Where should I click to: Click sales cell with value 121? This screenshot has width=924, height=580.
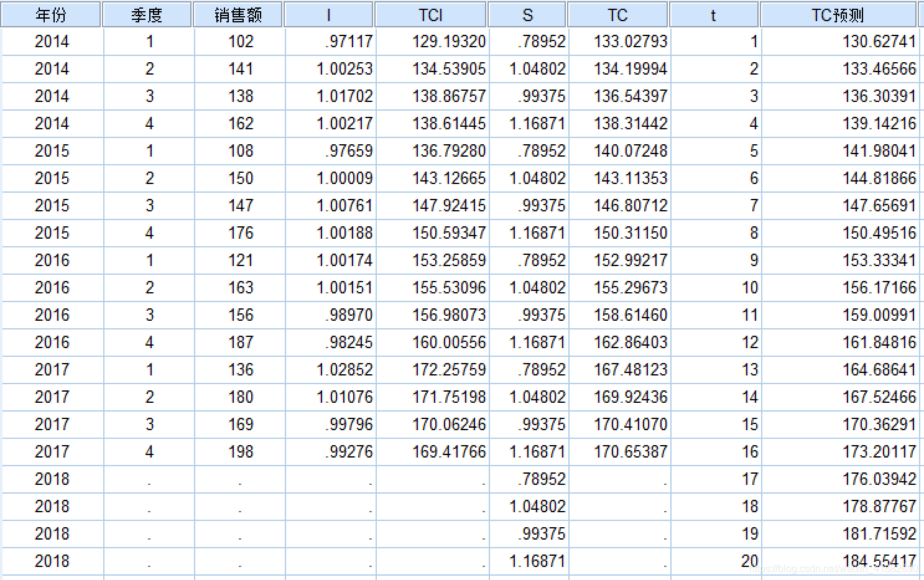click(x=240, y=260)
